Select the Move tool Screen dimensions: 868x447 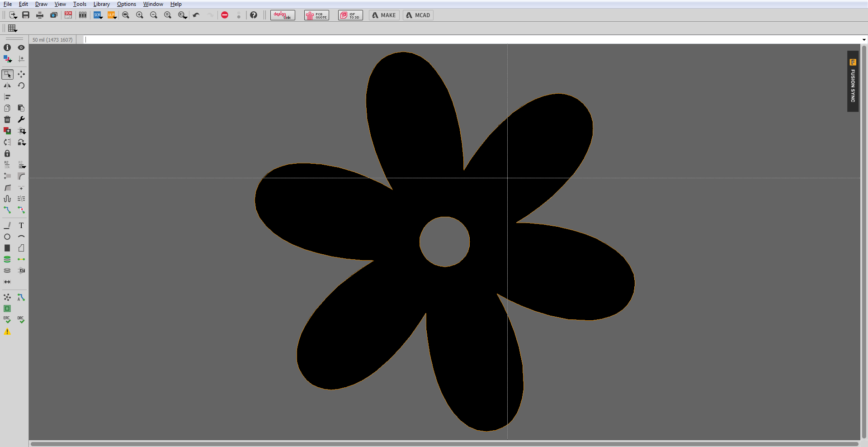(21, 74)
